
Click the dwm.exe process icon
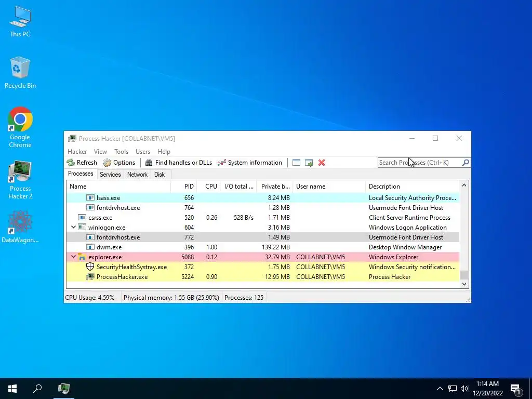click(90, 247)
